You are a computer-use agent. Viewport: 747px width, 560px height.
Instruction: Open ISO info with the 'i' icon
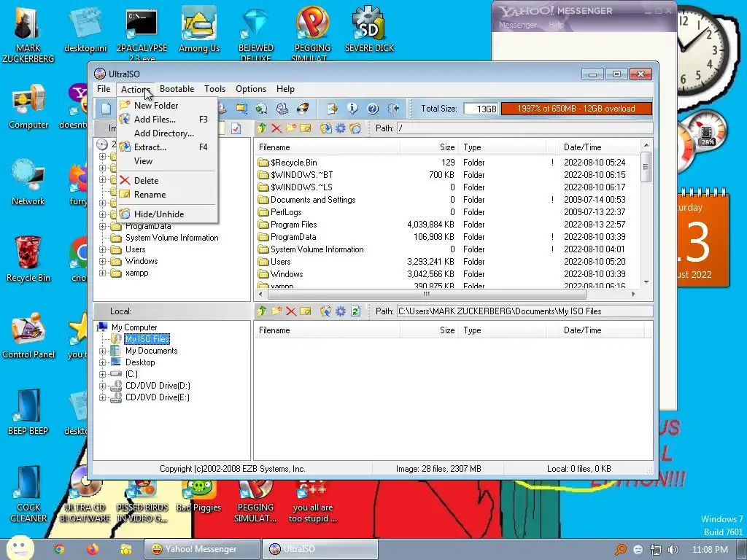(352, 109)
